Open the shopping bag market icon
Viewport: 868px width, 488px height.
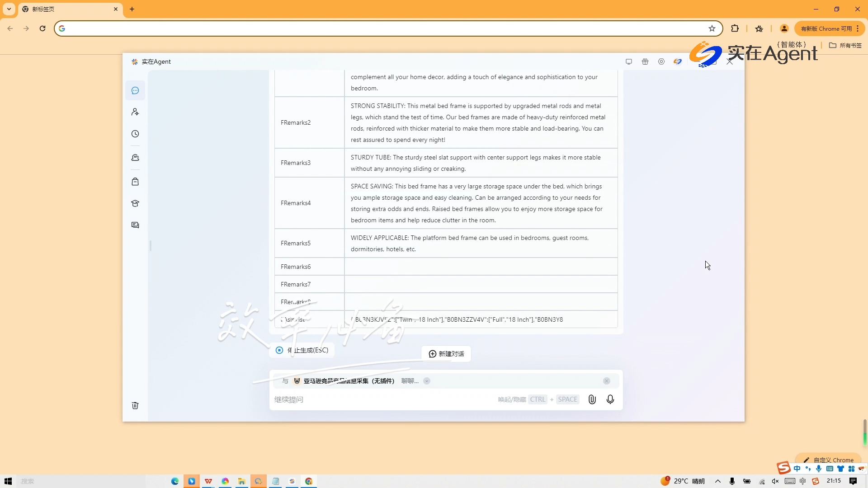[135, 182]
